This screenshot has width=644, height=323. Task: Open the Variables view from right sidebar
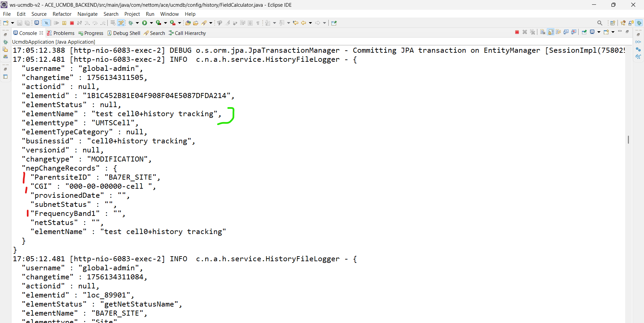638,42
